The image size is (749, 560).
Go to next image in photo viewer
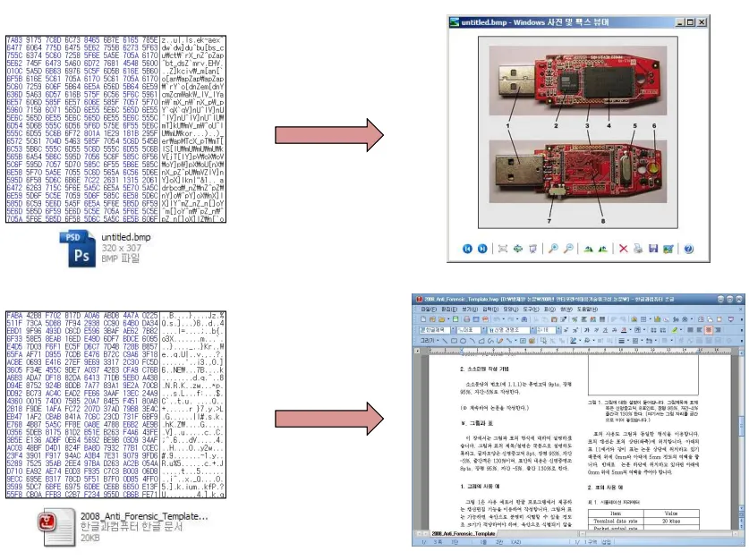click(482, 249)
